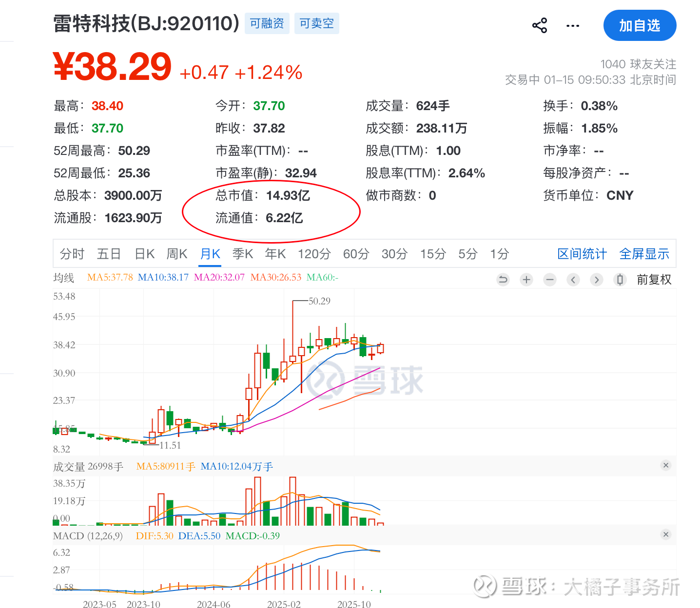
Task: Open 区间统计 range statistics
Action: pos(582,254)
